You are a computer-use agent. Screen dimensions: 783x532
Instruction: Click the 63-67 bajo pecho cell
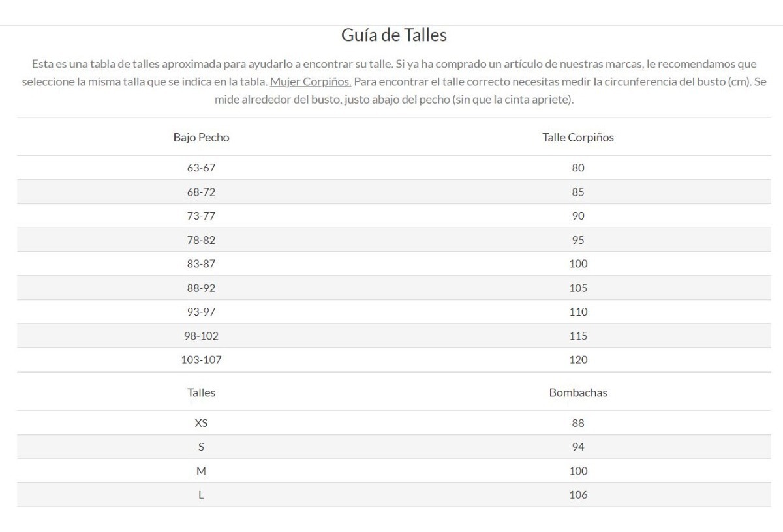click(x=201, y=168)
